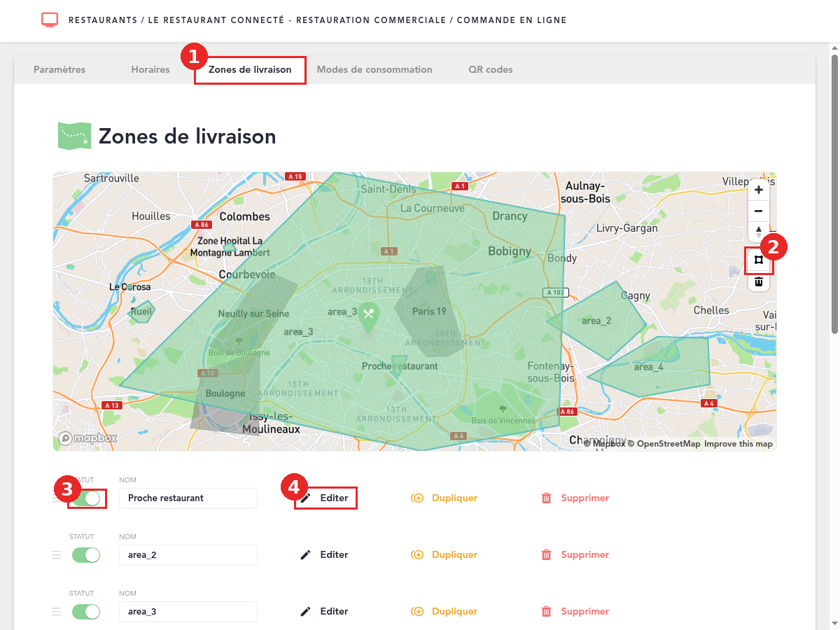Delete the area_3 zone with Supprimer
This screenshot has width=840, height=630.
click(x=575, y=612)
